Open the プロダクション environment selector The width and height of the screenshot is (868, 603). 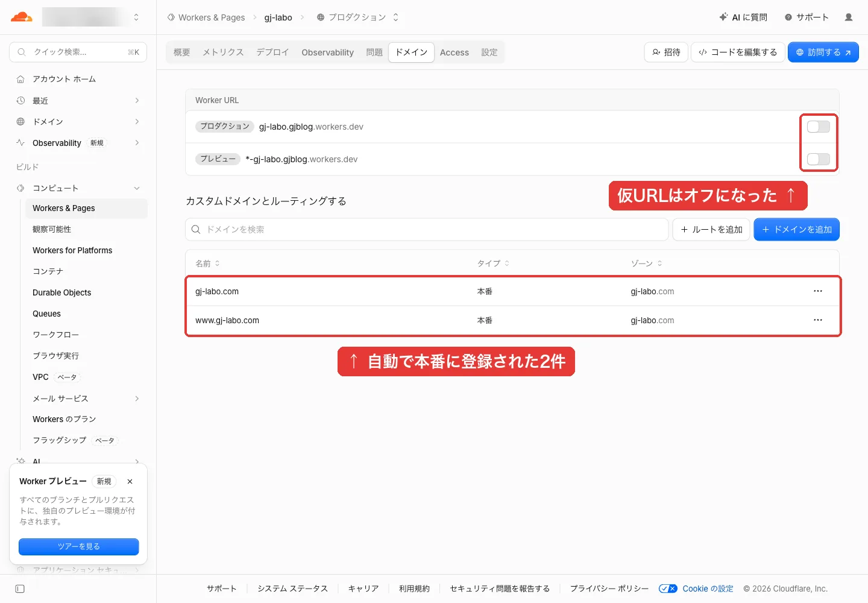point(357,17)
